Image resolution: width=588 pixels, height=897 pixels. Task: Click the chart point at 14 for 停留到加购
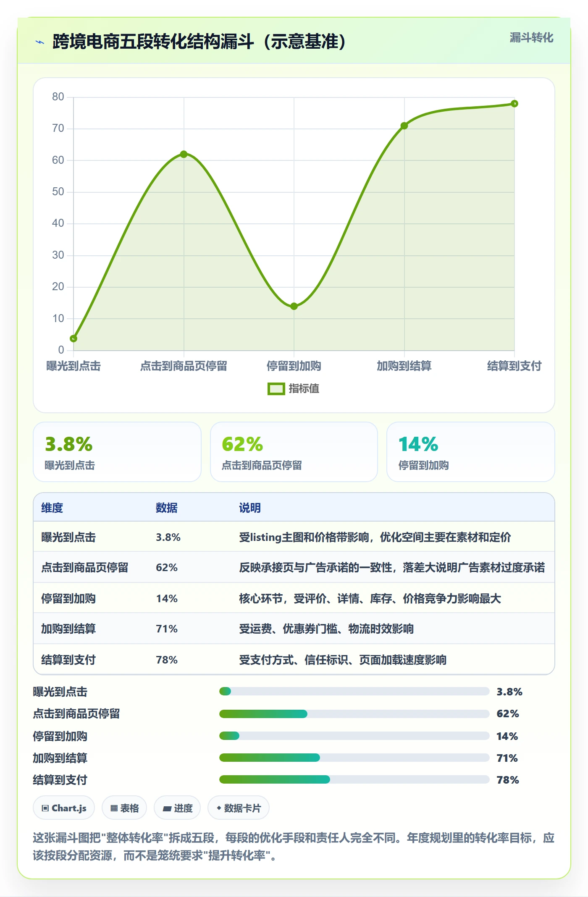(x=294, y=306)
